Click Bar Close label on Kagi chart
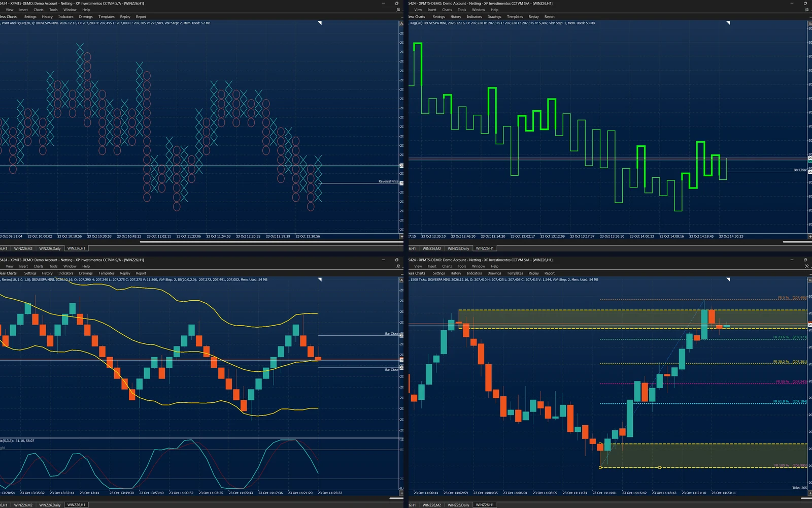This screenshot has width=812, height=508. (800, 170)
